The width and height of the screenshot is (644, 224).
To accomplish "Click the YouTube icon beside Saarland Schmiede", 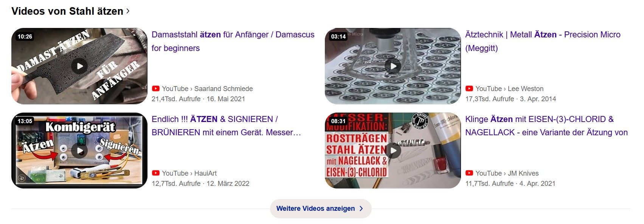I will click(x=156, y=89).
